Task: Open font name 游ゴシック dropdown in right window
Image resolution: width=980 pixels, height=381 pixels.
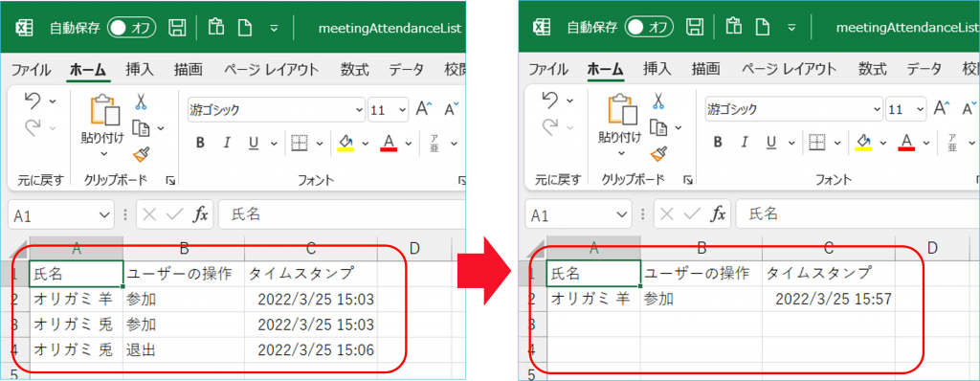Action: coord(877,110)
